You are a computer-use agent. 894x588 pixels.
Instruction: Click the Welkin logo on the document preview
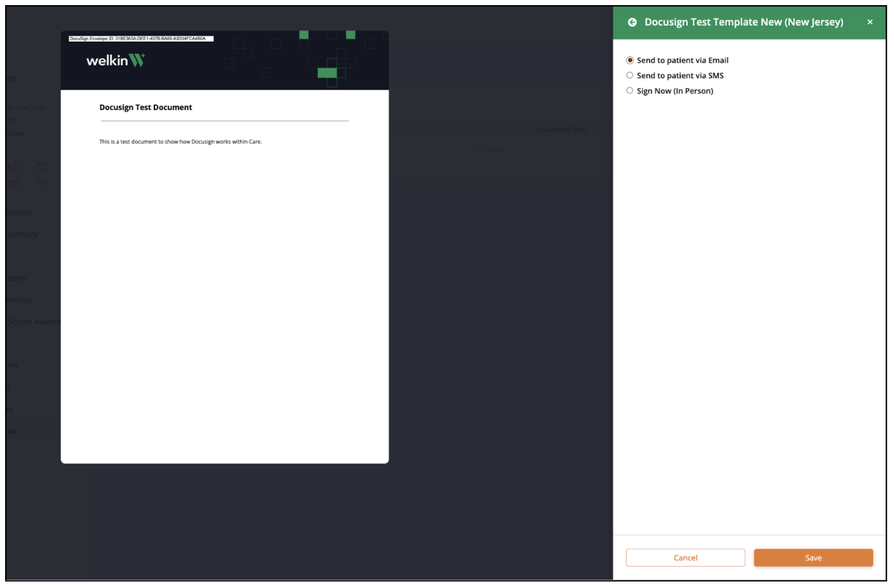(115, 60)
